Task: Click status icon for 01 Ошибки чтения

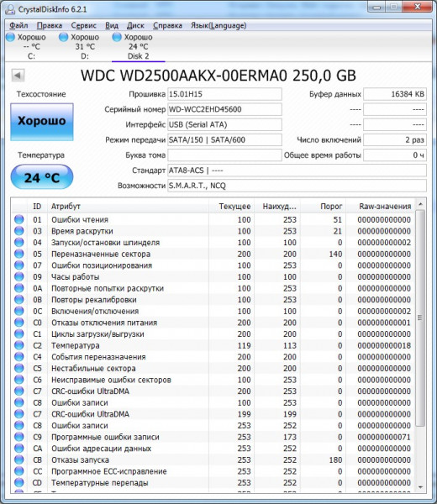Action: 19,219
